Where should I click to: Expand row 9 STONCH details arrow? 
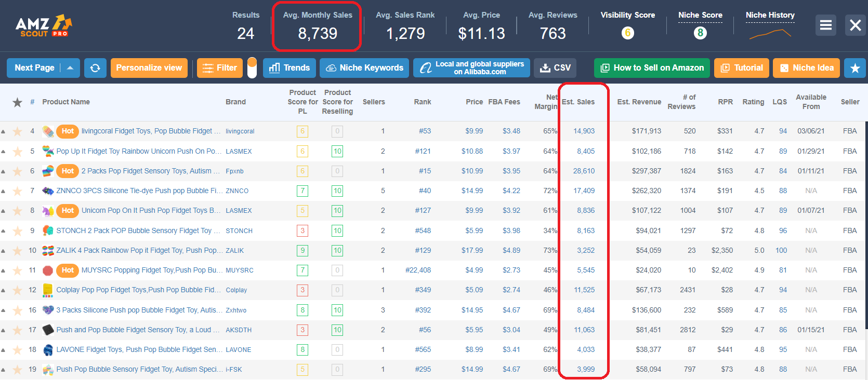coord(3,231)
